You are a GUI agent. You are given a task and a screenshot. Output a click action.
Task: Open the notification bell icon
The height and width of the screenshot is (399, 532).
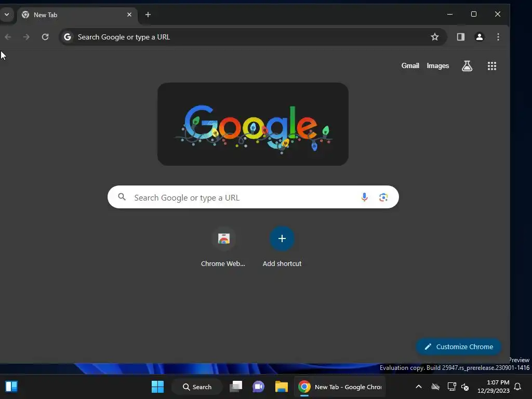518,387
